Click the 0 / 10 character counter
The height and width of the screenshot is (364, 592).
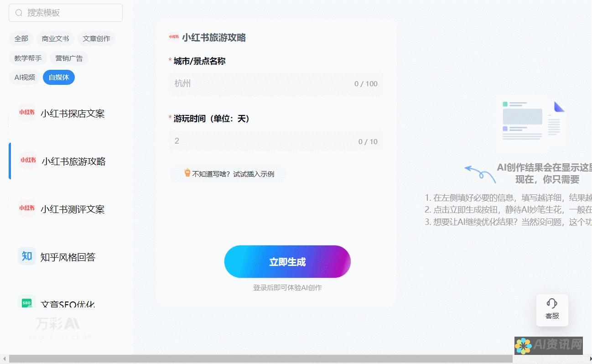coord(368,141)
